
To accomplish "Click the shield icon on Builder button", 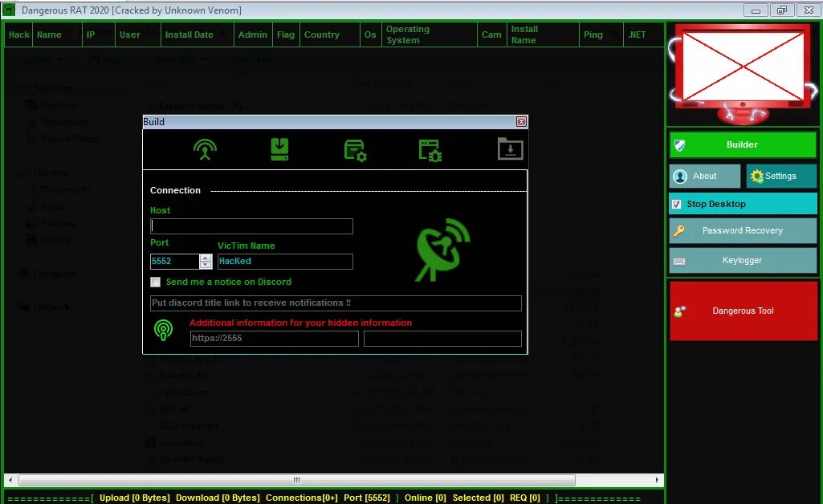I will tap(680, 145).
